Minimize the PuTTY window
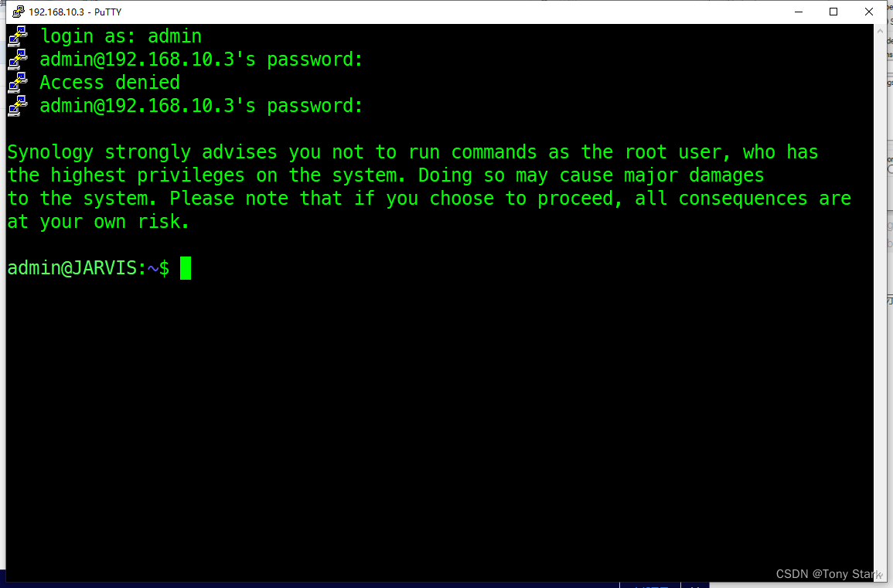This screenshot has width=893, height=588. pos(799,12)
